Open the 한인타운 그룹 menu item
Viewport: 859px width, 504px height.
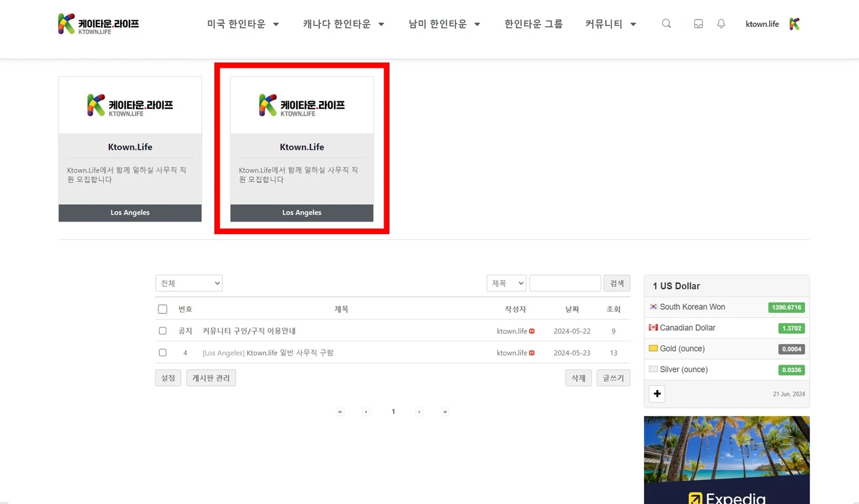coord(533,24)
